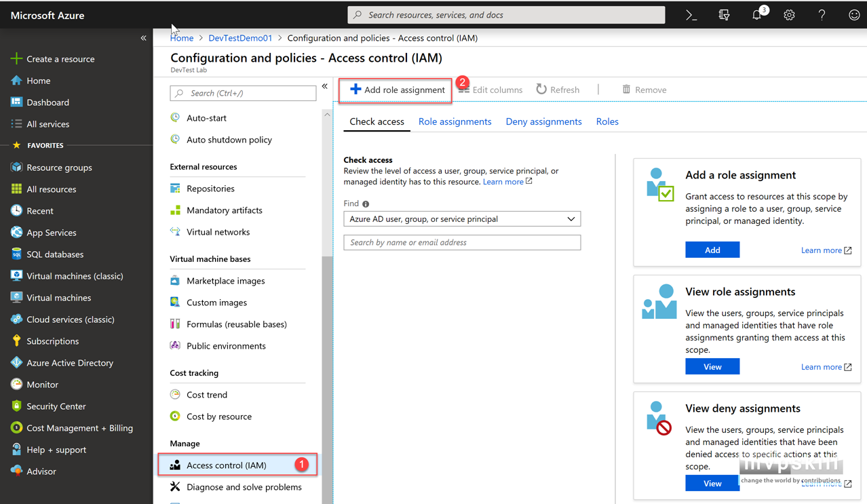The height and width of the screenshot is (504, 867).
Task: Click the All services list icon
Action: 16,124
